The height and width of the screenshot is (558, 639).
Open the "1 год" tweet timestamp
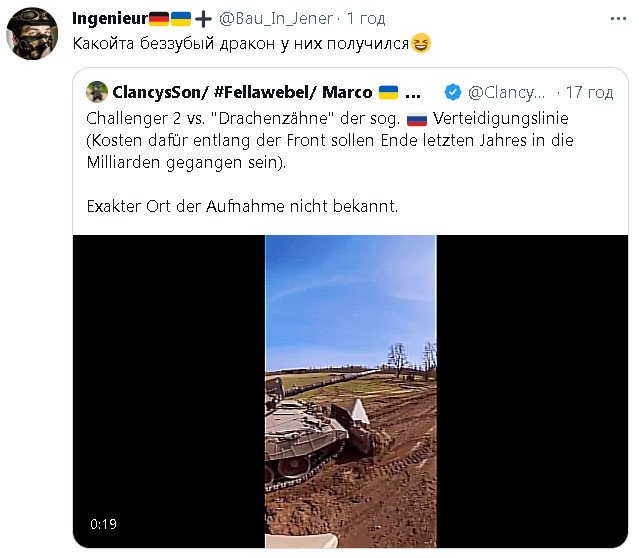(367, 19)
